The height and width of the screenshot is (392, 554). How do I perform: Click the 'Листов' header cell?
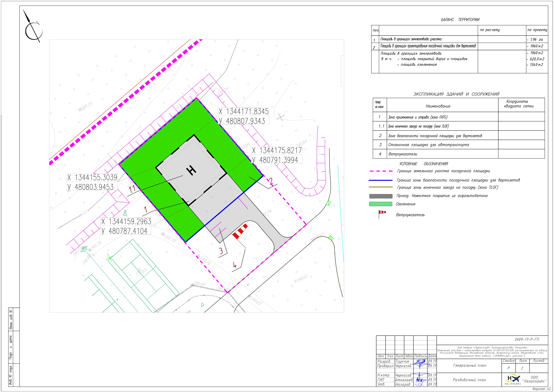coord(539,361)
